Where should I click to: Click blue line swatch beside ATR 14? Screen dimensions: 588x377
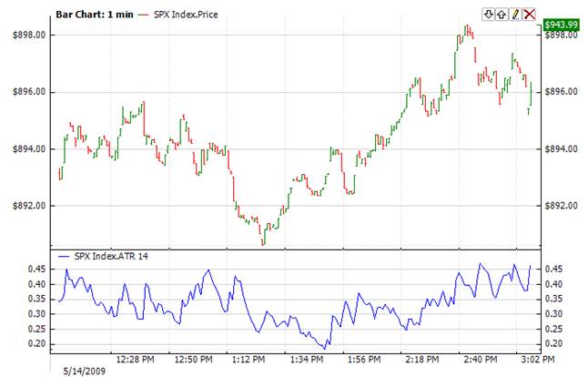pyautogui.click(x=64, y=256)
